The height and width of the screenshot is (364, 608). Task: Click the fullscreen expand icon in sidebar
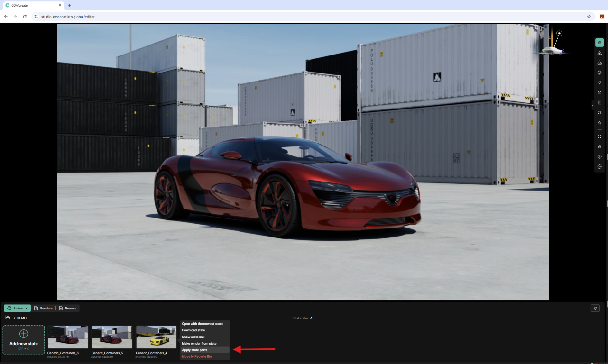(x=599, y=136)
